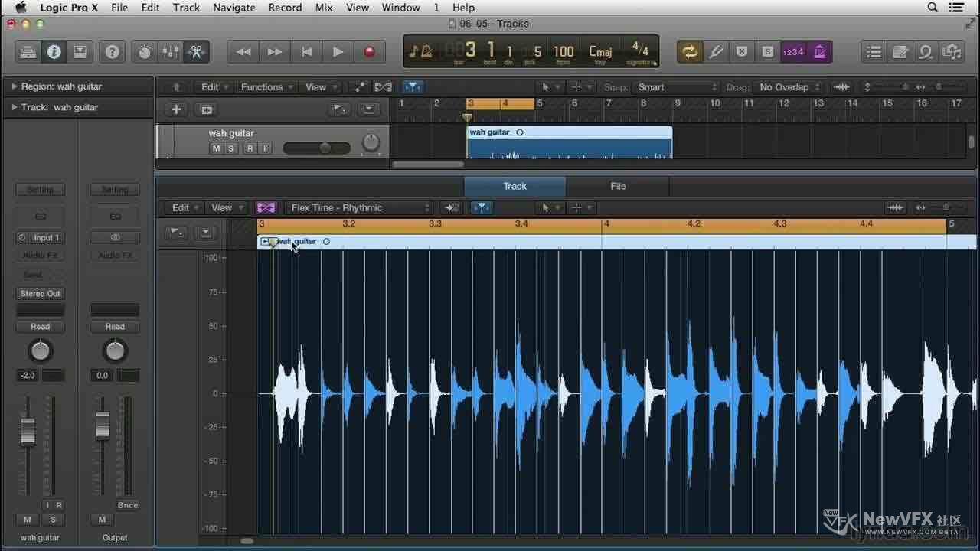This screenshot has width=980, height=551.
Task: Toggle Waveform Zoom in tracks area
Action: click(842, 86)
